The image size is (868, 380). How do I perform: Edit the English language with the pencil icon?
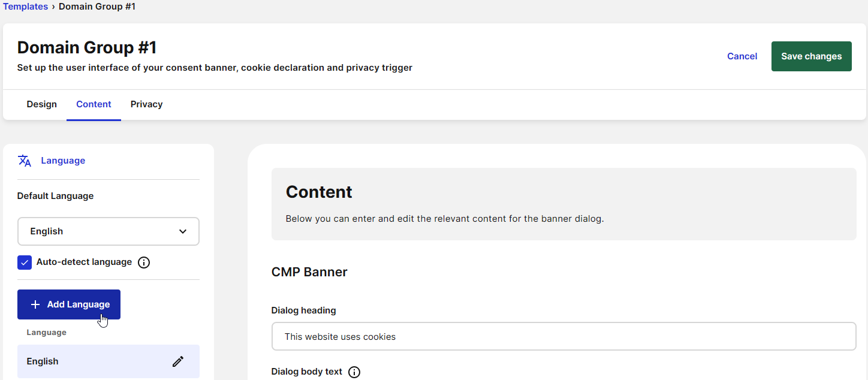click(x=178, y=361)
